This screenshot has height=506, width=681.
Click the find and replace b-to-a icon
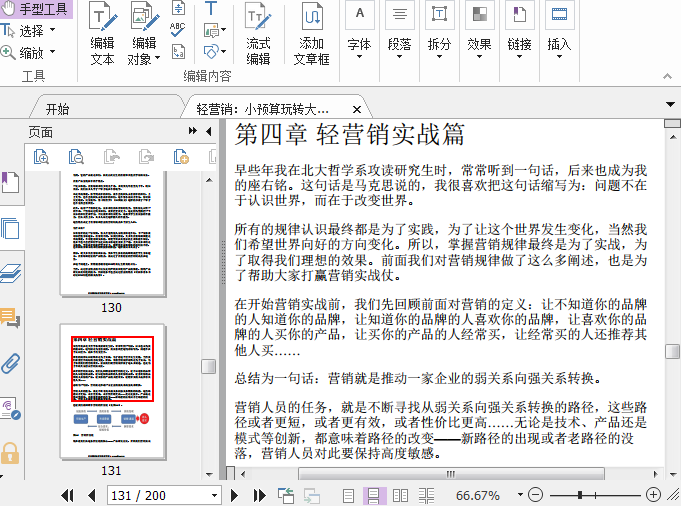(179, 51)
